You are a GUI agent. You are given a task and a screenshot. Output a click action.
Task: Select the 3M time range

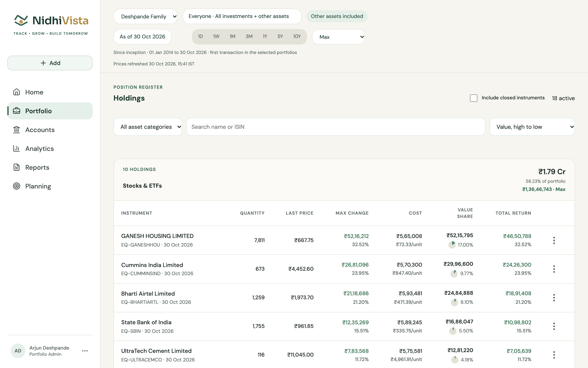(x=249, y=37)
